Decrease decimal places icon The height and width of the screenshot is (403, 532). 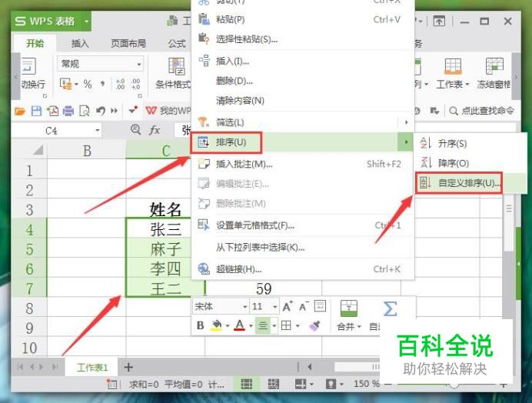136,84
